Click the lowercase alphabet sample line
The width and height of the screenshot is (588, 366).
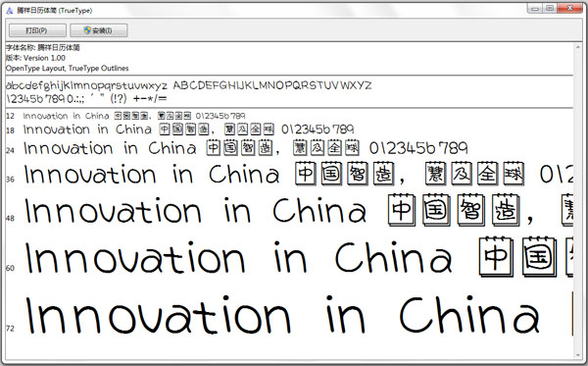(86, 85)
